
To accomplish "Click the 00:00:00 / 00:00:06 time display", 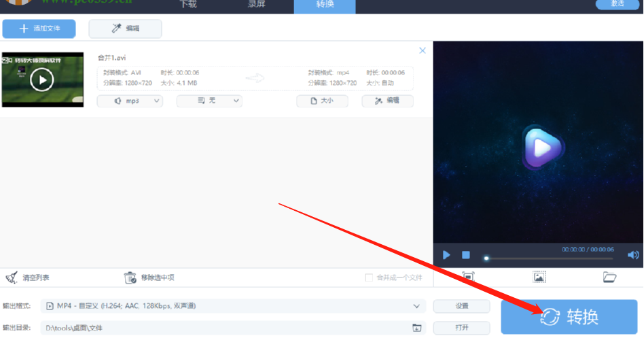I will coord(588,250).
